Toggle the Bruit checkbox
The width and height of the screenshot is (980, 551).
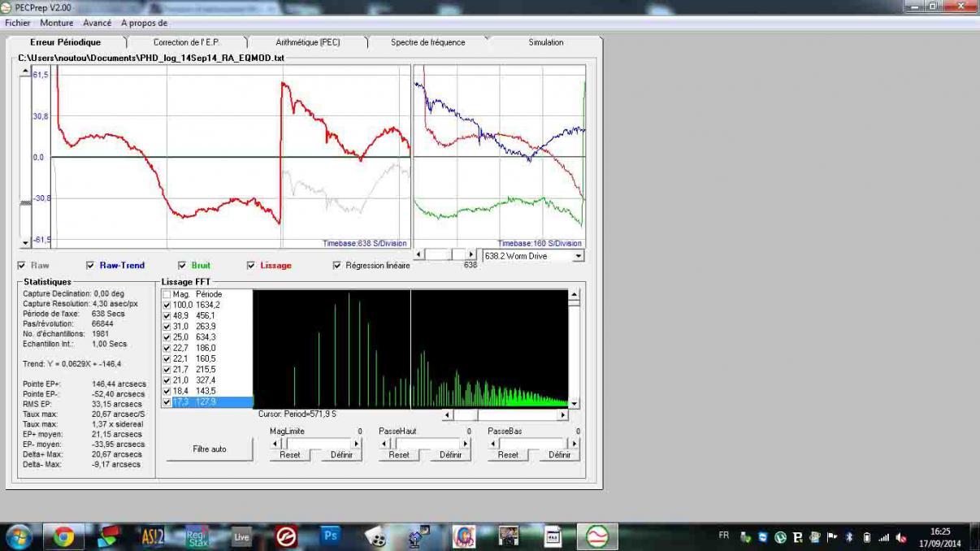[183, 266]
